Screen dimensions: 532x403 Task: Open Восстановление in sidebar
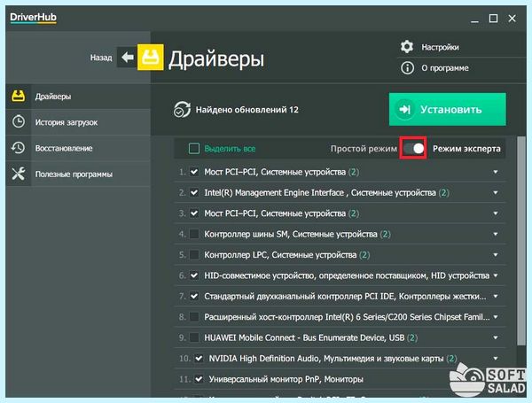78,148
